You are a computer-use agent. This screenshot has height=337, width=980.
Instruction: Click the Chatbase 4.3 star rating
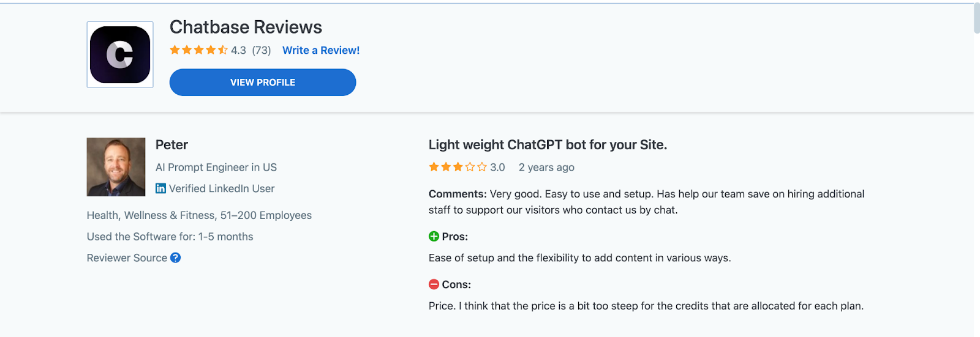point(198,50)
